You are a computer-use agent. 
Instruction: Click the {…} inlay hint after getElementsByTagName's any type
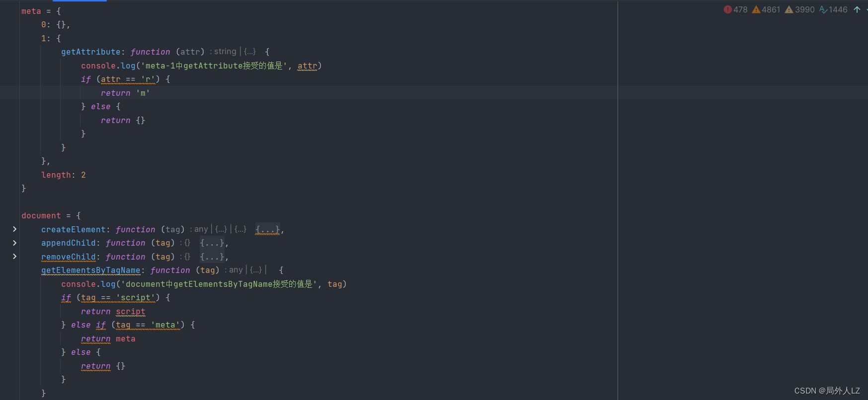point(256,270)
